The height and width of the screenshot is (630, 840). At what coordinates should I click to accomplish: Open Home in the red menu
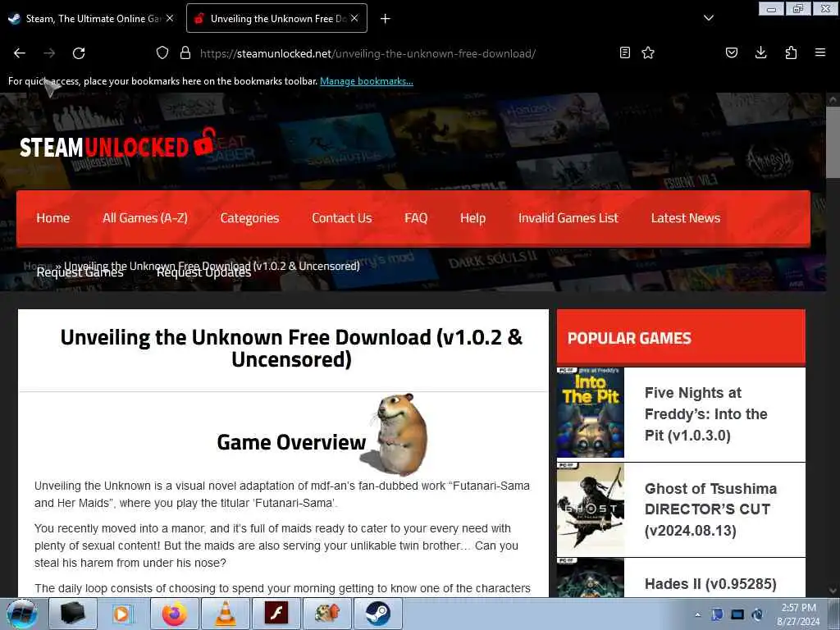point(53,218)
